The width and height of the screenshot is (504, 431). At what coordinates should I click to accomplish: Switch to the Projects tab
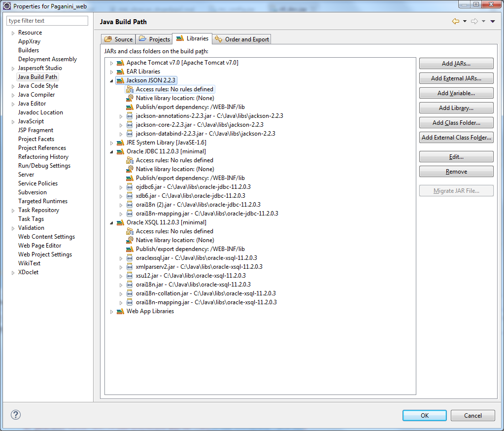tap(154, 39)
